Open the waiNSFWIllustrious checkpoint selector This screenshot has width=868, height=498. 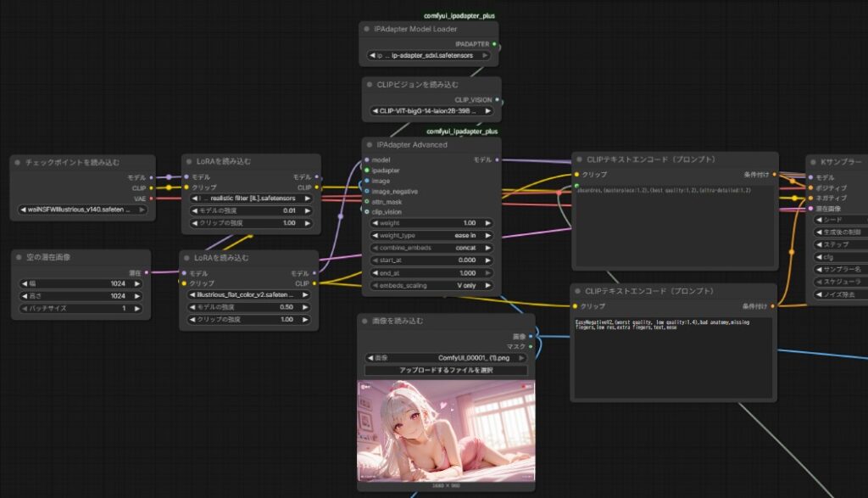tap(81, 210)
